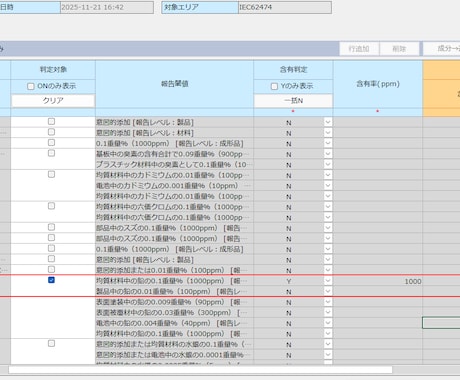The height and width of the screenshot is (380, 460).
Task: Click the 判定対象 column header
Action: [x=53, y=69]
